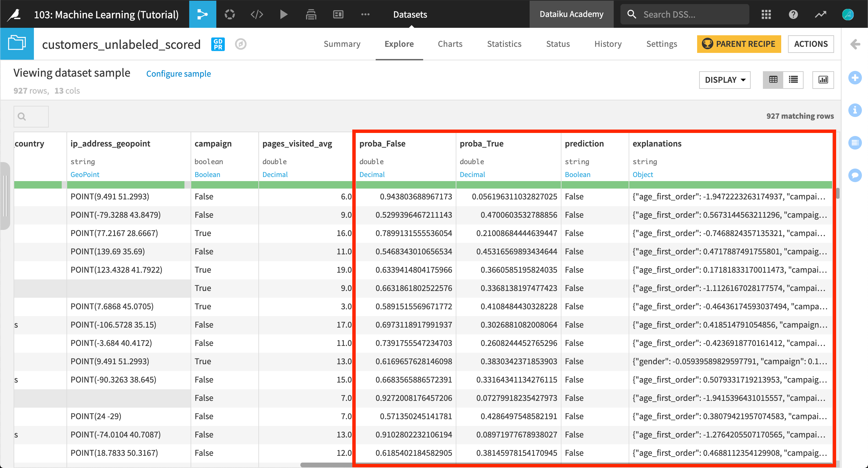Open the proba_True column header menu

481,143
